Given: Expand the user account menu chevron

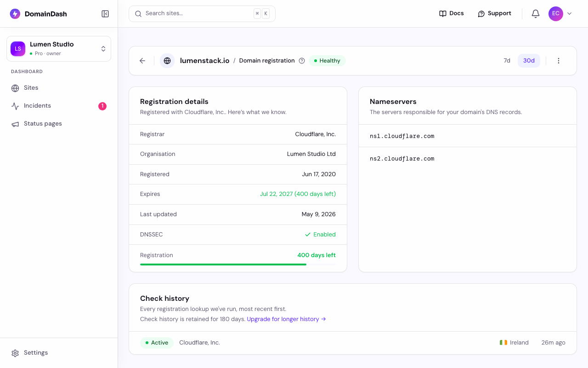Looking at the screenshot, I should point(570,14).
